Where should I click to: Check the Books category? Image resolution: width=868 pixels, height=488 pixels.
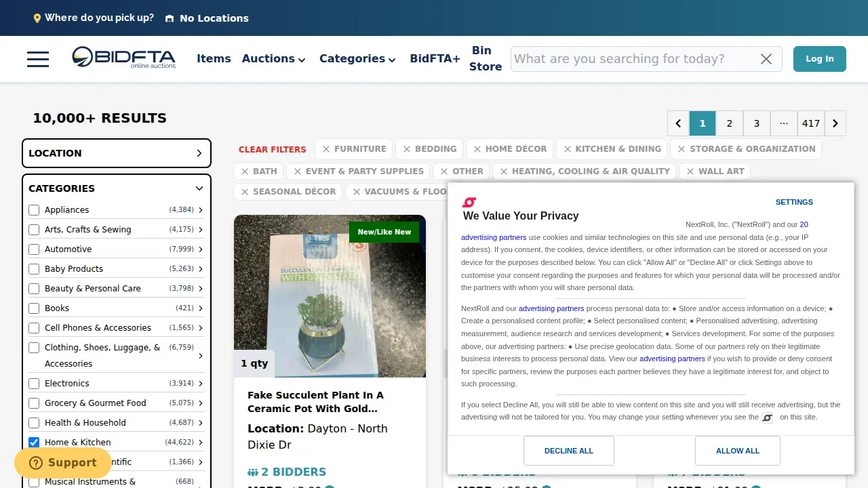click(x=34, y=308)
